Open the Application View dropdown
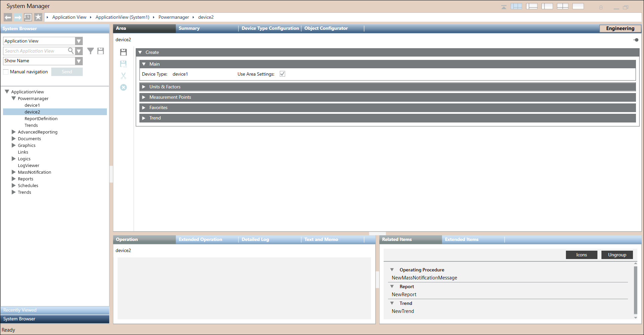Image resolution: width=644 pixels, height=335 pixels. pos(78,41)
